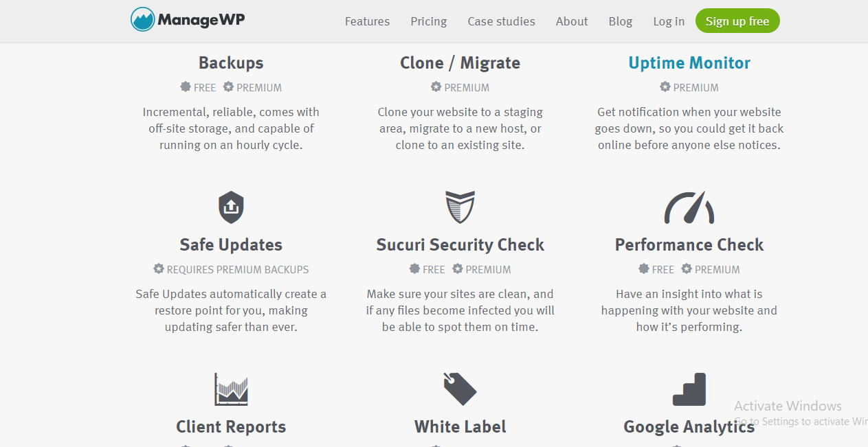Click the Log in link
This screenshot has width=868, height=447.
click(x=669, y=21)
